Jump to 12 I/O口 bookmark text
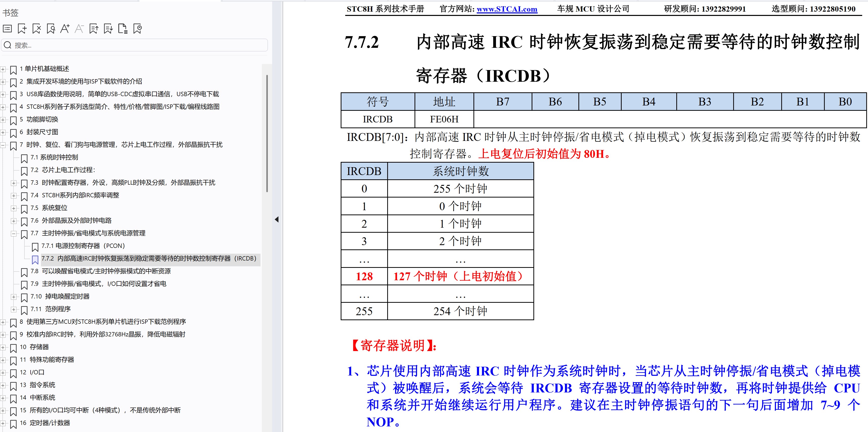This screenshot has width=868, height=432. point(32,372)
